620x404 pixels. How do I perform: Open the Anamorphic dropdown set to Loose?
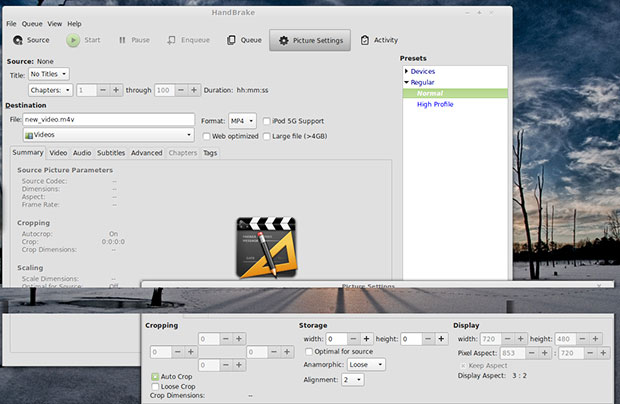[x=366, y=364]
